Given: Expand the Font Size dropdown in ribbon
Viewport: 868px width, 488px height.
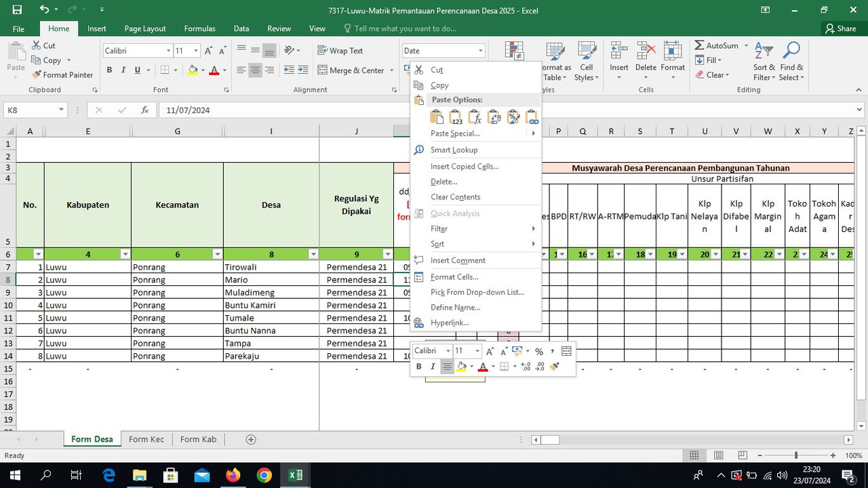Looking at the screenshot, I should 196,51.
